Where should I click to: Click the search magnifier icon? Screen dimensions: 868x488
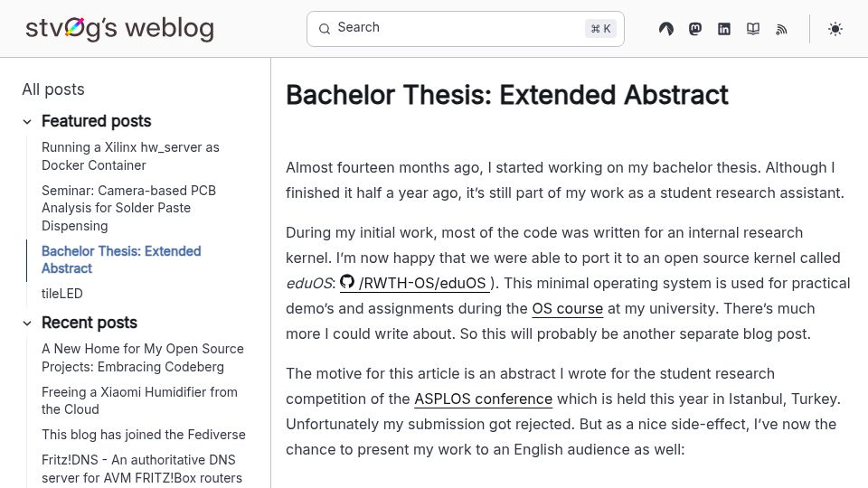(x=325, y=29)
